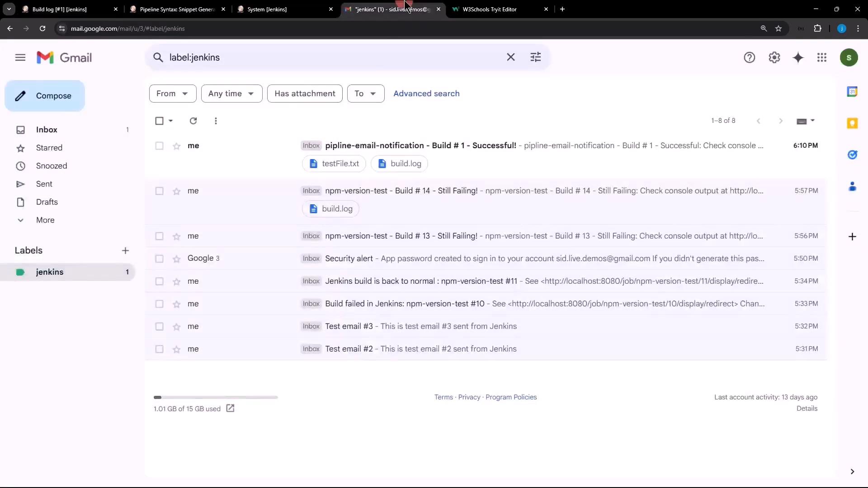
Task: Open Google Tasks side panel icon
Action: pyautogui.click(x=852, y=155)
